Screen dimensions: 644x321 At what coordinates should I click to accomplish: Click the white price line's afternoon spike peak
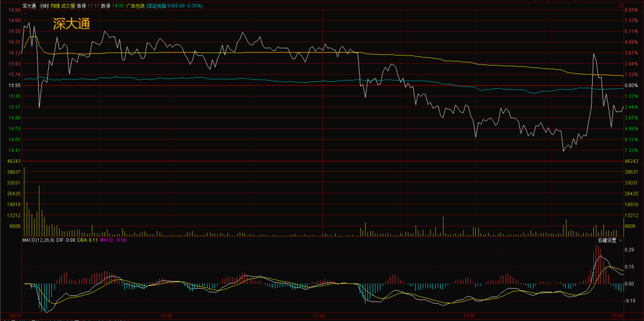pos(593,54)
